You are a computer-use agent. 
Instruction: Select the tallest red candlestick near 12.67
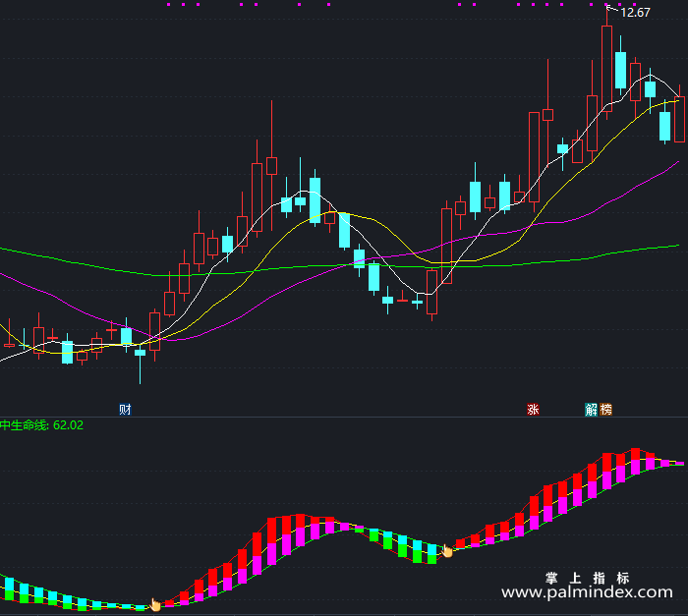(606, 68)
